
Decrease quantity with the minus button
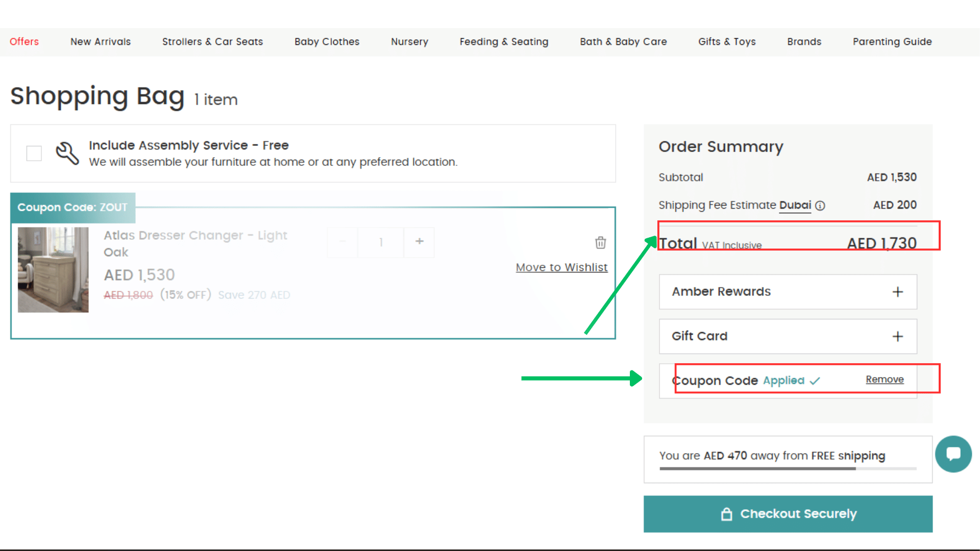342,242
